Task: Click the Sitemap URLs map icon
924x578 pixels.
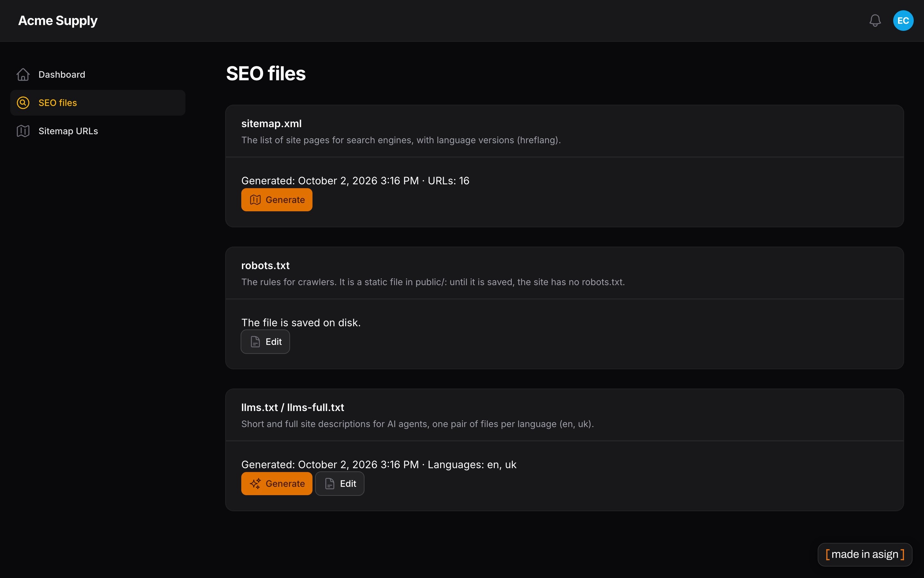Action: click(x=23, y=131)
